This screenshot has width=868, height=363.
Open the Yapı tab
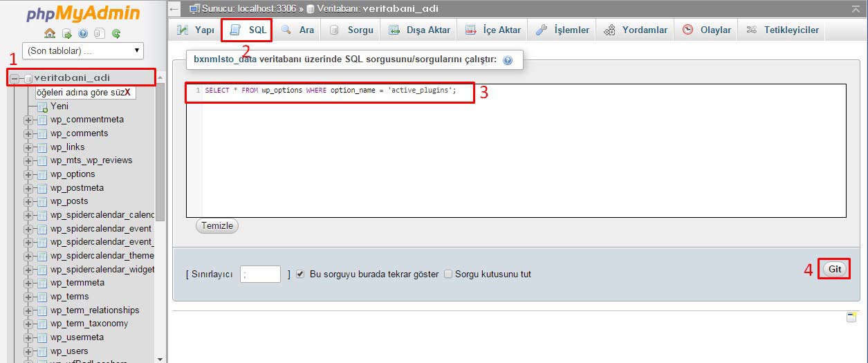coord(196,30)
